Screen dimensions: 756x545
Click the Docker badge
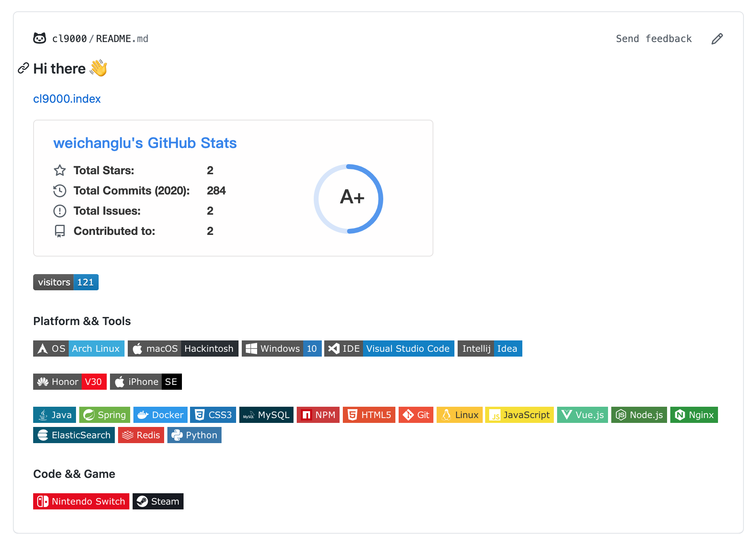tap(160, 415)
